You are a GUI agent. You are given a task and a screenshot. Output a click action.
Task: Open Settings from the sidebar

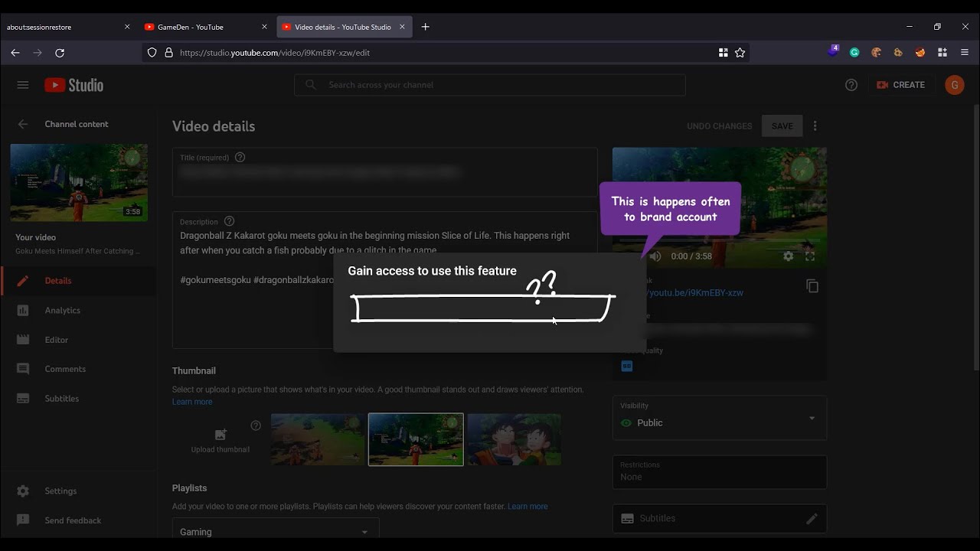tap(78, 491)
